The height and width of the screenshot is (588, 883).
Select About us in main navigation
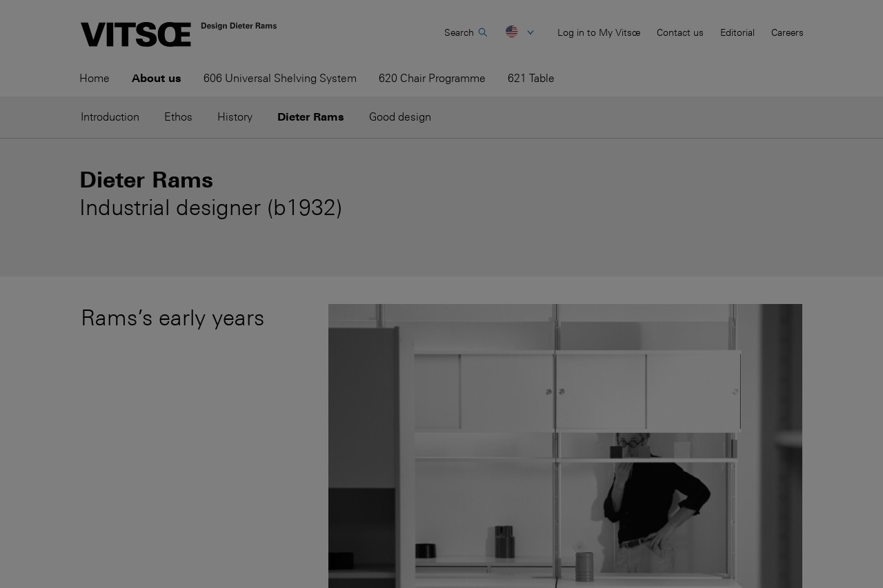click(157, 78)
